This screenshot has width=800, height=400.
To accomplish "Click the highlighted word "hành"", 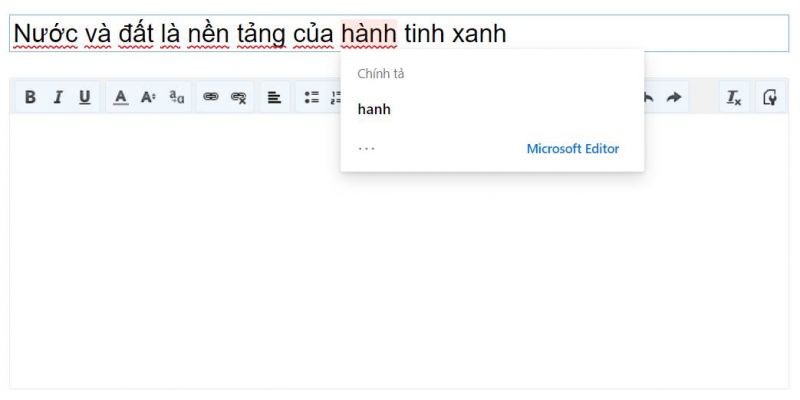I will pyautogui.click(x=369, y=34).
